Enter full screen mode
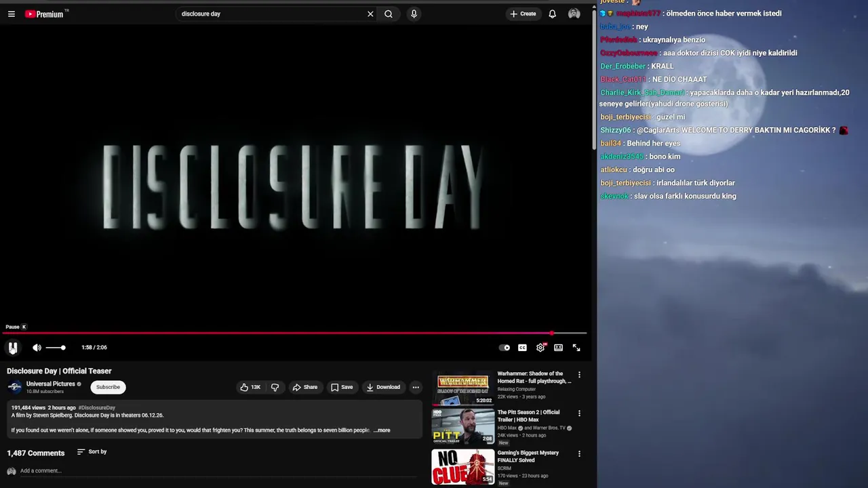The height and width of the screenshot is (488, 868). 576,348
